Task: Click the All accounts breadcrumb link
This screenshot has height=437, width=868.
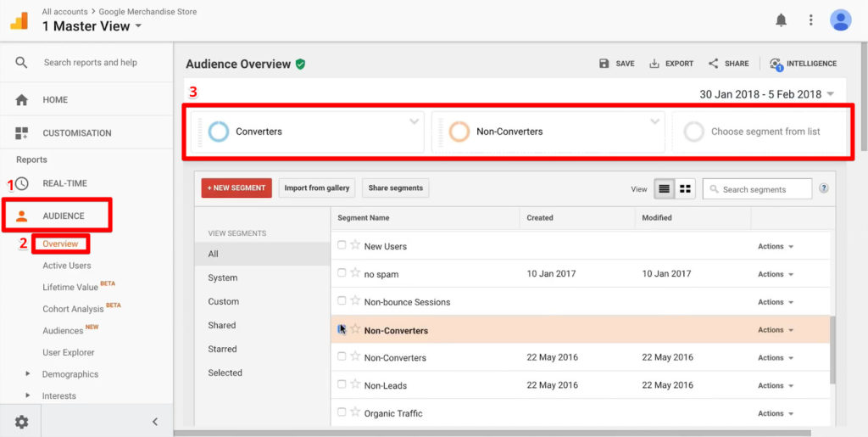Action: coord(64,12)
